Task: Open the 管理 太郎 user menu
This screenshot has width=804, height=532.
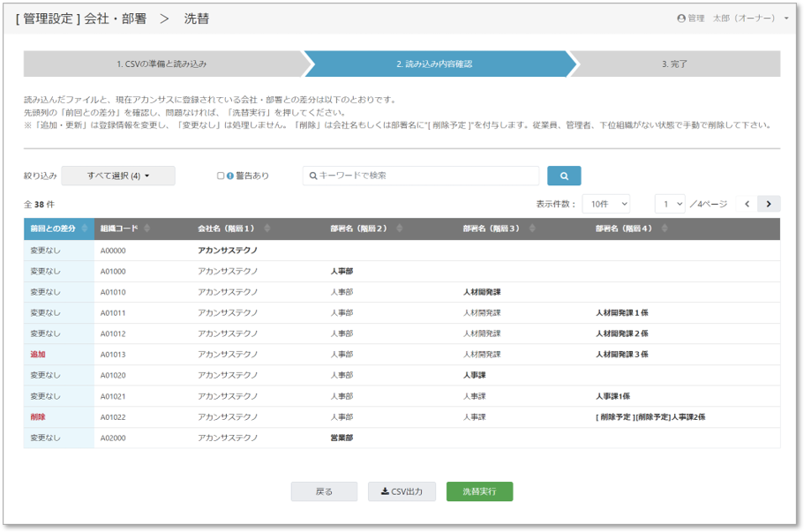Action: click(732, 19)
